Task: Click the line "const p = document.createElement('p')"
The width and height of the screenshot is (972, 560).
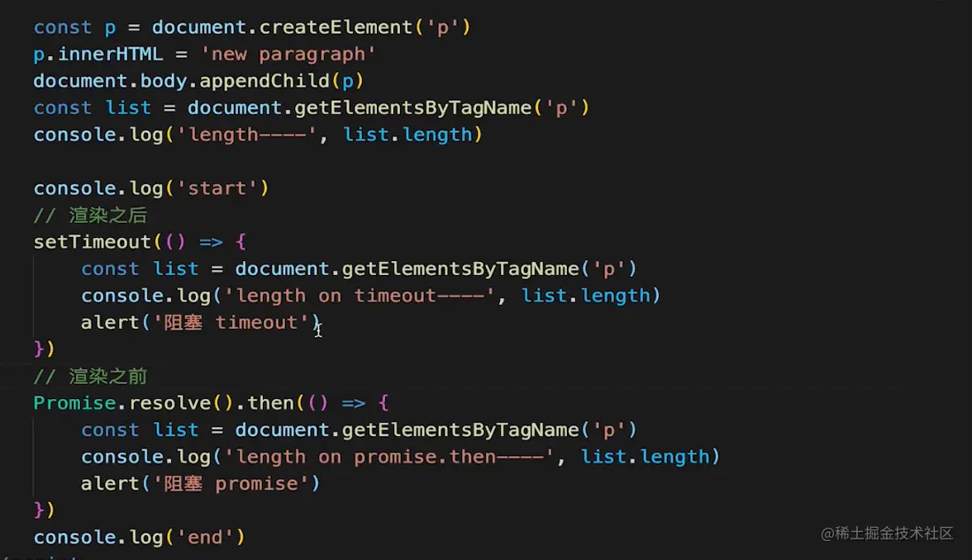Action: point(252,27)
